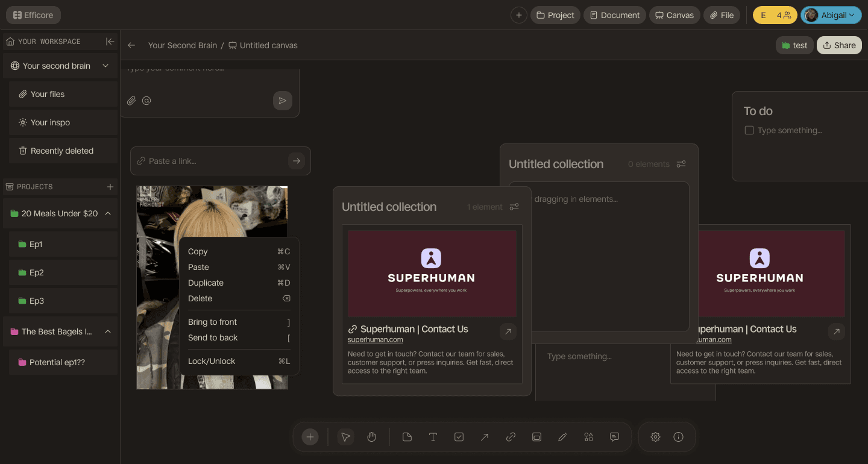Viewport: 868px width, 464px height.
Task: Collapse the workspace sidebar
Action: [110, 42]
